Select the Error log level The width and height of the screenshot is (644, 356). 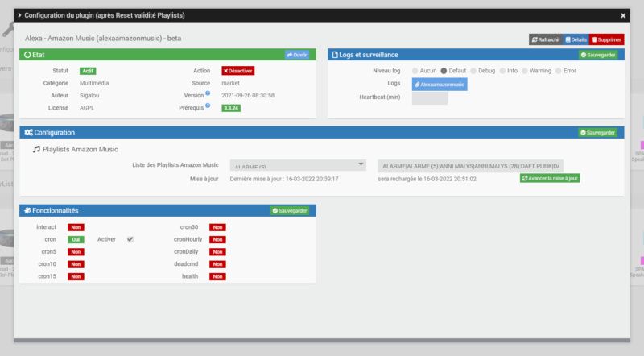[x=558, y=71]
